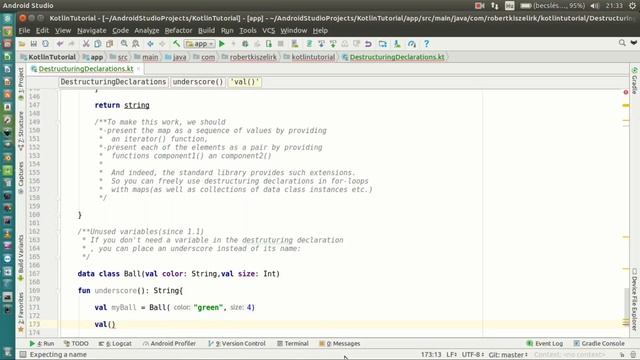Click the Debug bug icon
Screen dimensions: 640x360
(245, 44)
